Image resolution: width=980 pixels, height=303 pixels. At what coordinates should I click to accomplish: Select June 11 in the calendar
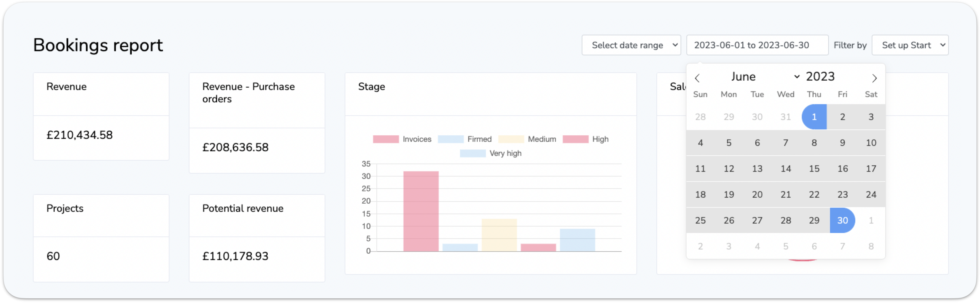pyautogui.click(x=700, y=169)
